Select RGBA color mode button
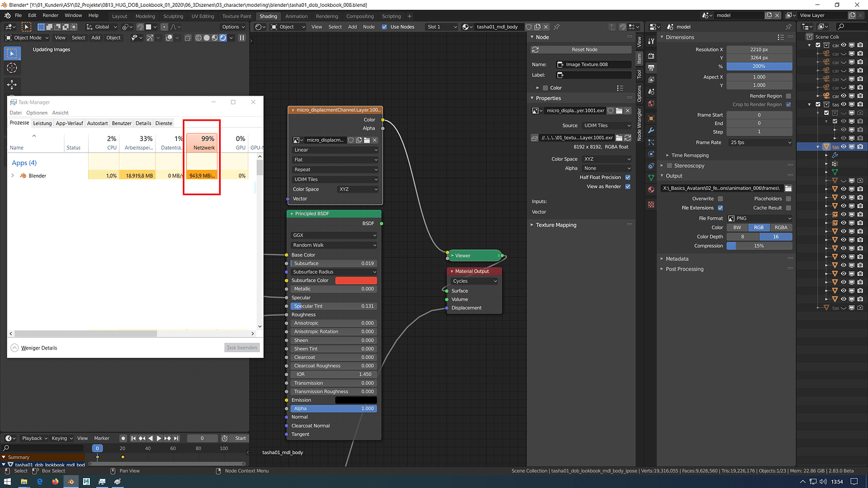The width and height of the screenshot is (868, 488). pos(781,227)
